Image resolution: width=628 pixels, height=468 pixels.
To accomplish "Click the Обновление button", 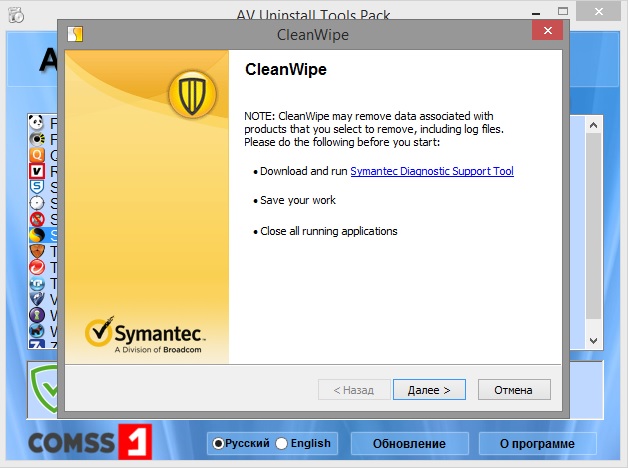I will pyautogui.click(x=409, y=443).
